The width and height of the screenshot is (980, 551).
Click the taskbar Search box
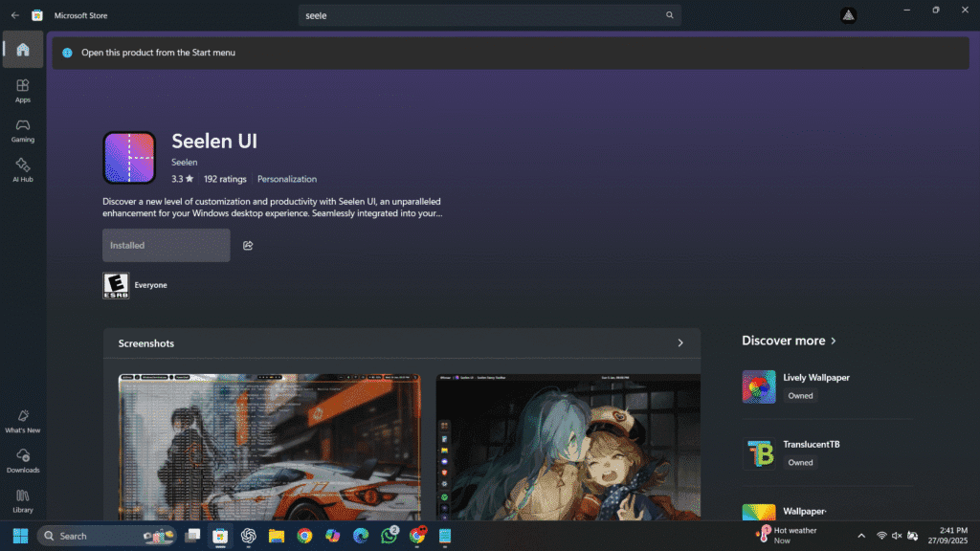point(107,536)
